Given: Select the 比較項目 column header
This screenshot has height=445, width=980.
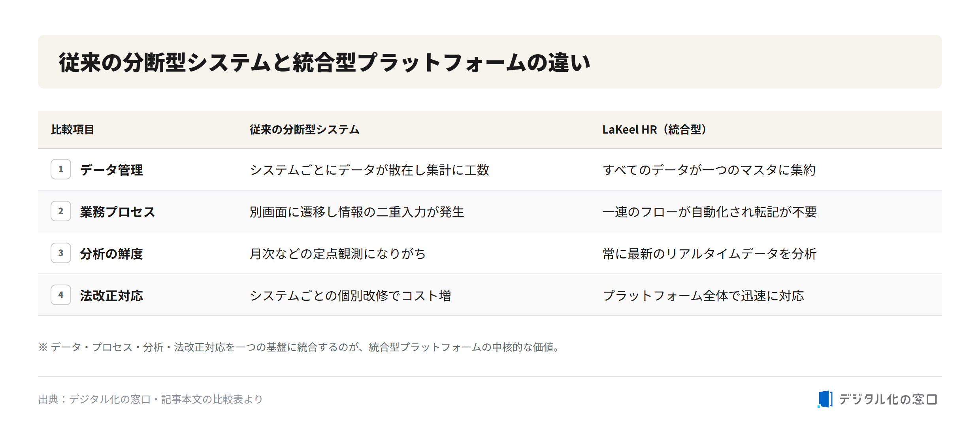Looking at the screenshot, I should 73,130.
